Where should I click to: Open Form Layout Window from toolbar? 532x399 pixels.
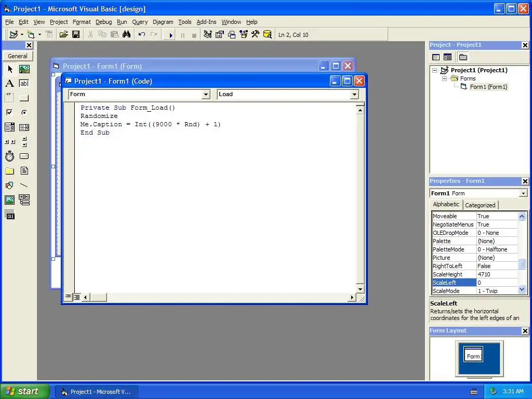point(232,35)
